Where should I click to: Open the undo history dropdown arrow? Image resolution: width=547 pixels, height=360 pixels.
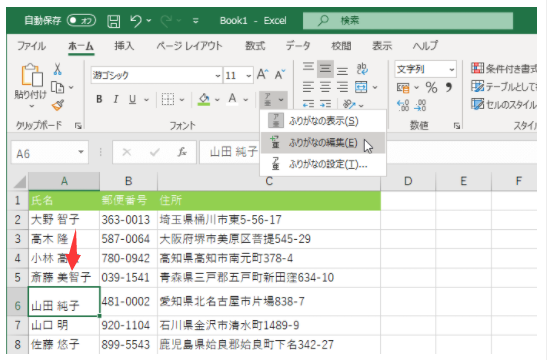click(149, 21)
